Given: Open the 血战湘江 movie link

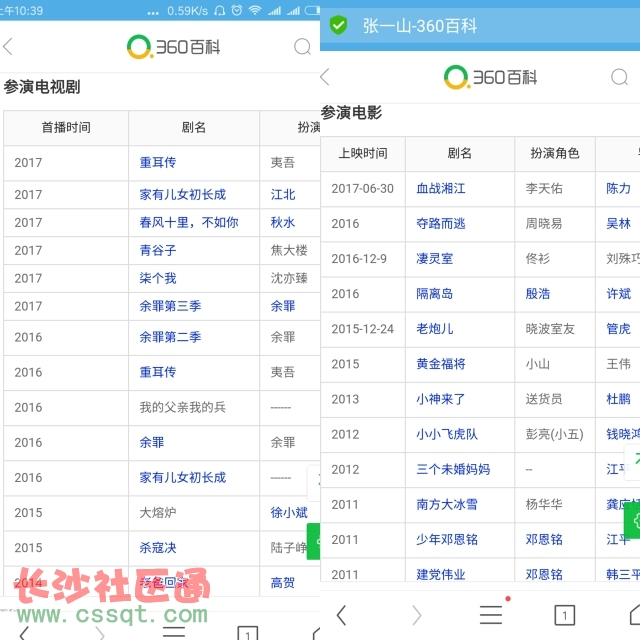Looking at the screenshot, I should tap(441, 188).
